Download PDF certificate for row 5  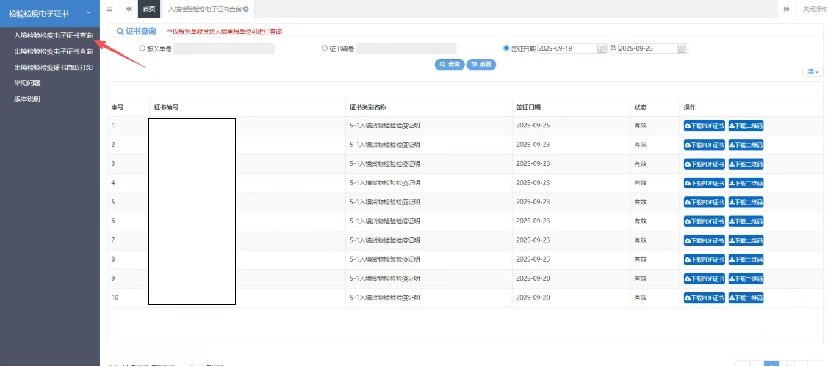704,202
